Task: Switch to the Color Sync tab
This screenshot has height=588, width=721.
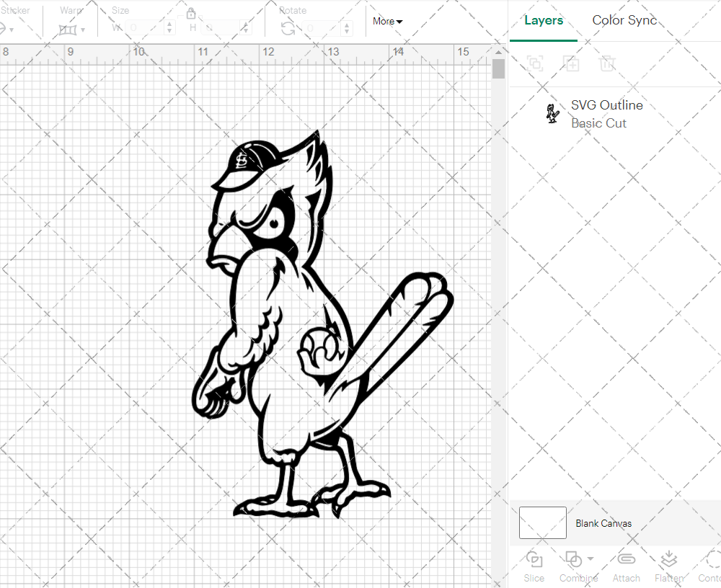Action: [624, 21]
